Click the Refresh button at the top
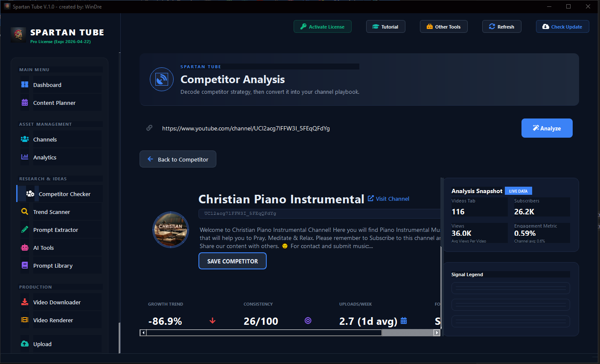Image resolution: width=600 pixels, height=364 pixels. [x=501, y=26]
